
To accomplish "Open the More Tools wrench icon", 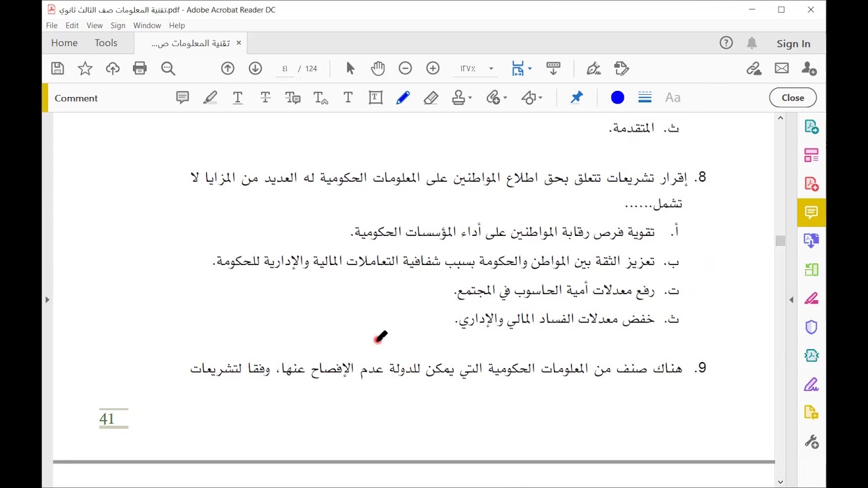I will pyautogui.click(x=812, y=442).
